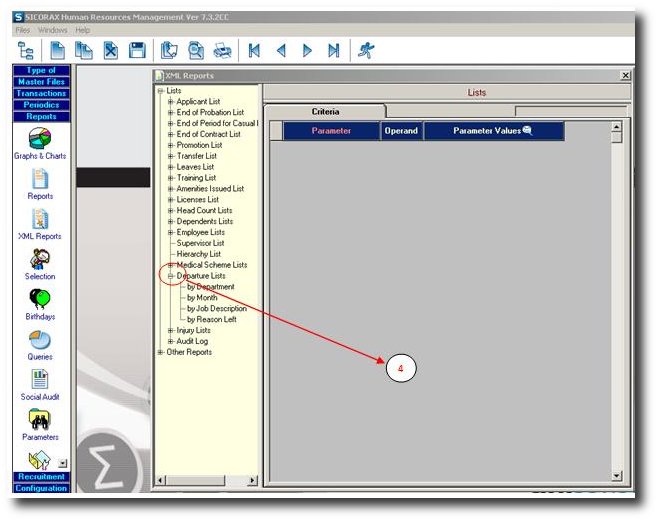Click the tree panel horizontal scrollbar
The image size is (658, 521).
click(205, 481)
